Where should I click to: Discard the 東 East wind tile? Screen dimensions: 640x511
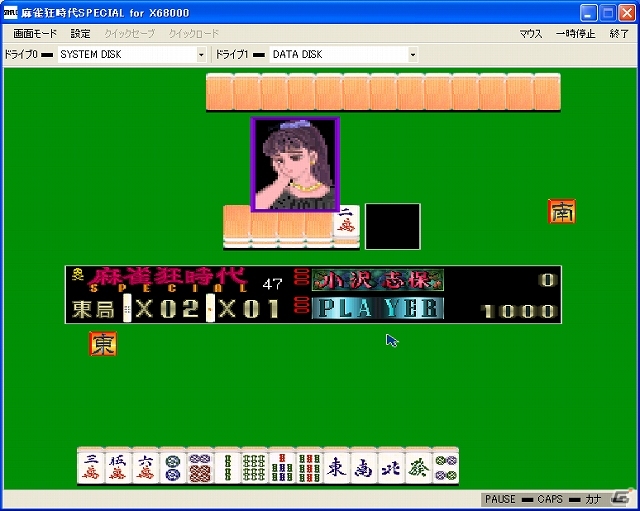point(337,466)
